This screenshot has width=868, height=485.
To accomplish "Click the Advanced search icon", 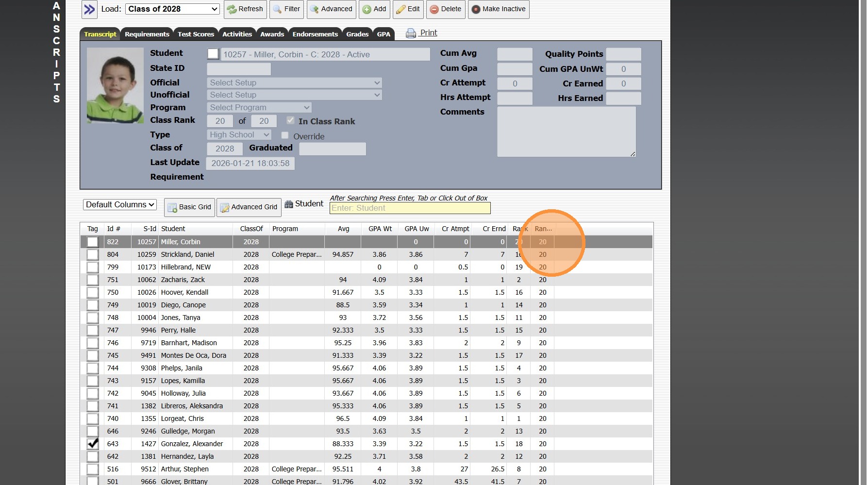I will tap(314, 9).
